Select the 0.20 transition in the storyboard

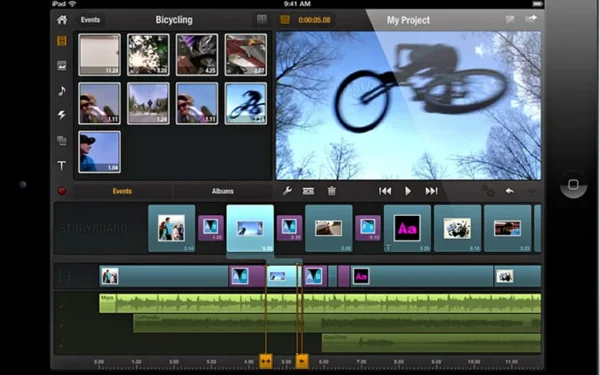click(289, 228)
